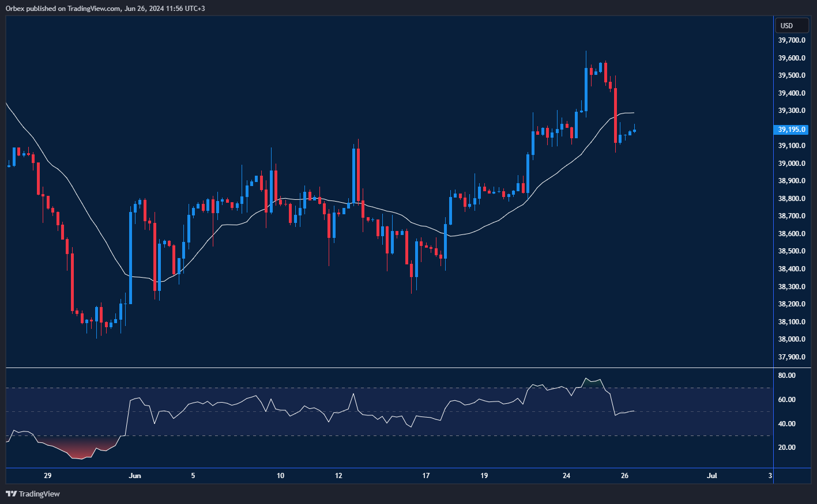This screenshot has height=504, width=817.
Task: Select the tall blue candle before Jun label
Action: pyautogui.click(x=130, y=257)
